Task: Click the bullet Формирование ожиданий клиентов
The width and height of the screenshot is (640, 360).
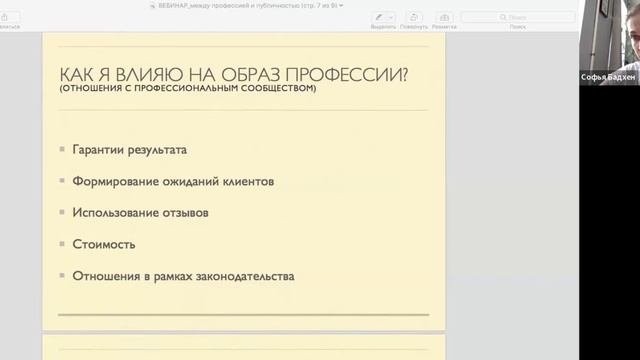Action: point(173,181)
